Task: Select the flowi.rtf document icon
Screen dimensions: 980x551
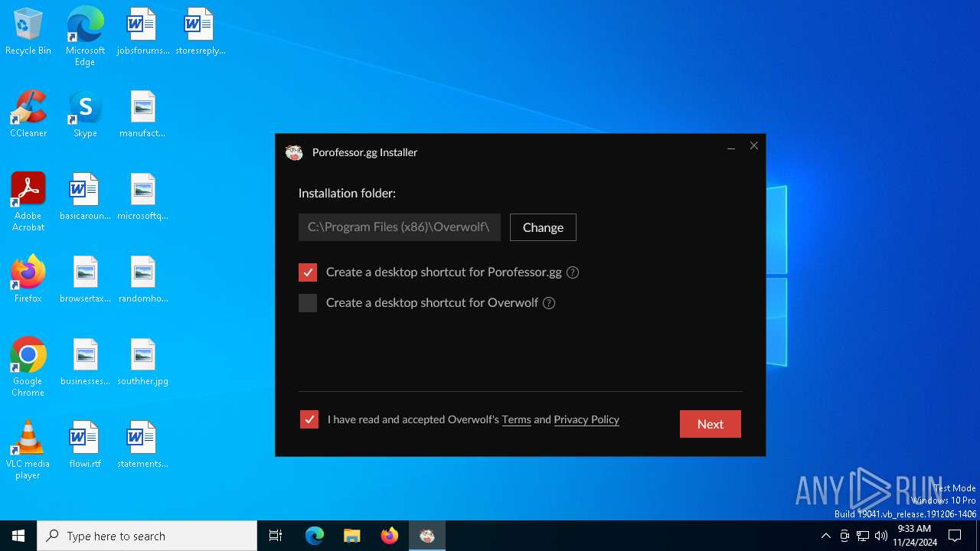Action: pyautogui.click(x=85, y=445)
